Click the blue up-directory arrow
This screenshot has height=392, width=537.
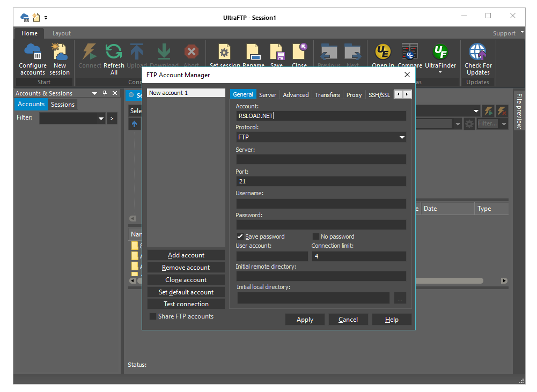pyautogui.click(x=134, y=124)
